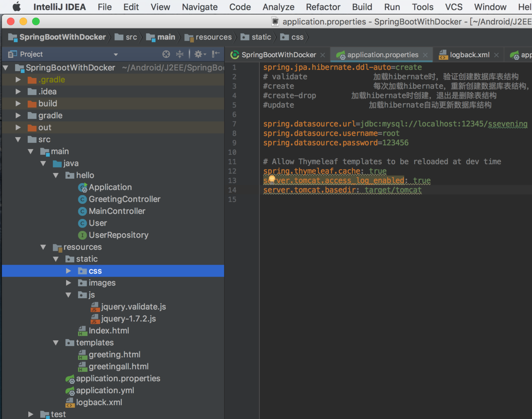Open the Project view dropdown

pyautogui.click(x=115, y=54)
